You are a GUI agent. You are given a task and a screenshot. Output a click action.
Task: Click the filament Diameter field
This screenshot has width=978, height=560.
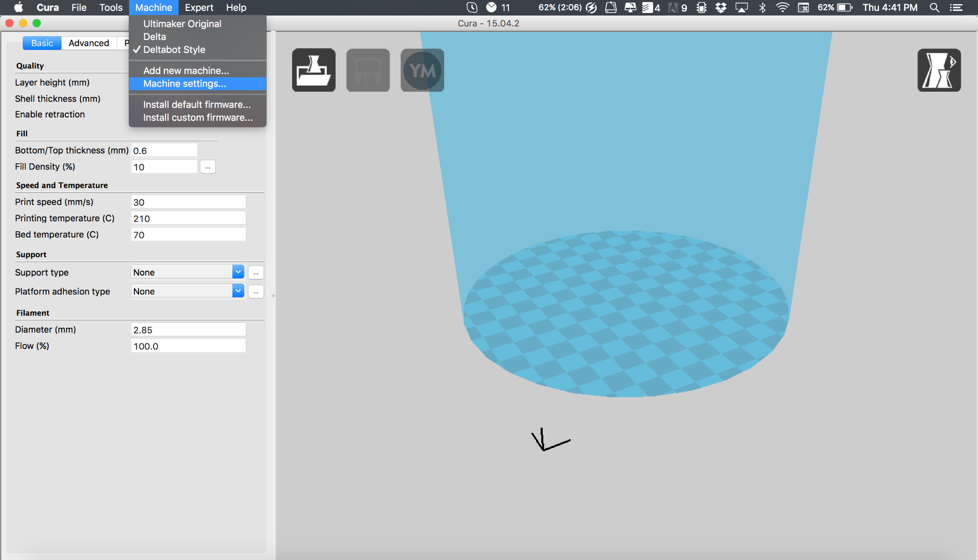coord(188,330)
